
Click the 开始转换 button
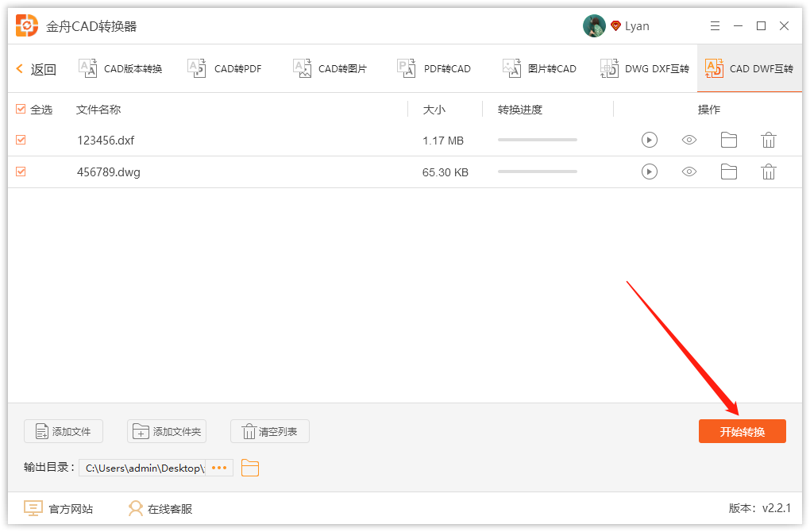(x=742, y=431)
